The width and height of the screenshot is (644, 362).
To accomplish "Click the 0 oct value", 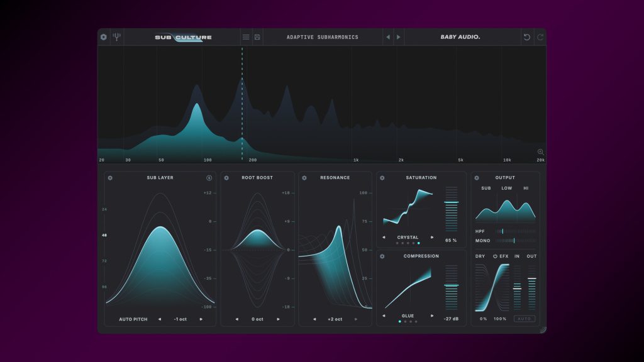I will 257,319.
